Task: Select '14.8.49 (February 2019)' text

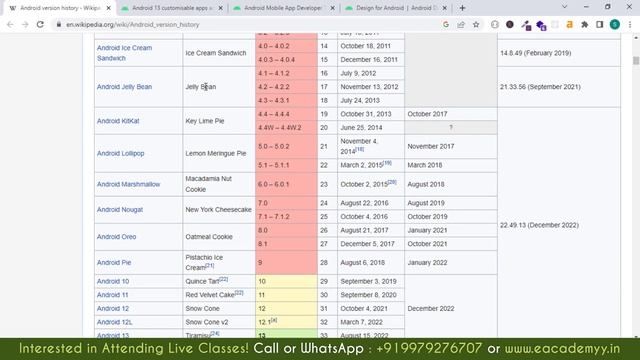Action: 536,53
